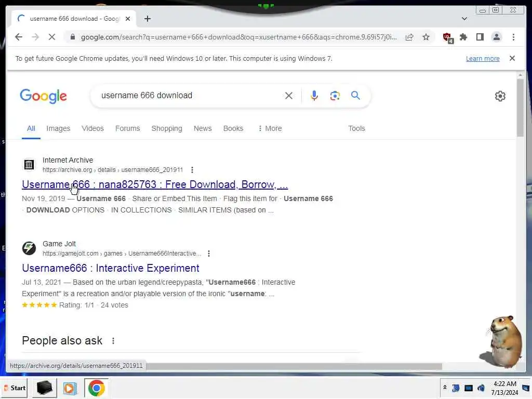Open the Chrome three-dot menu
This screenshot has width=532, height=399.
coord(513,37)
